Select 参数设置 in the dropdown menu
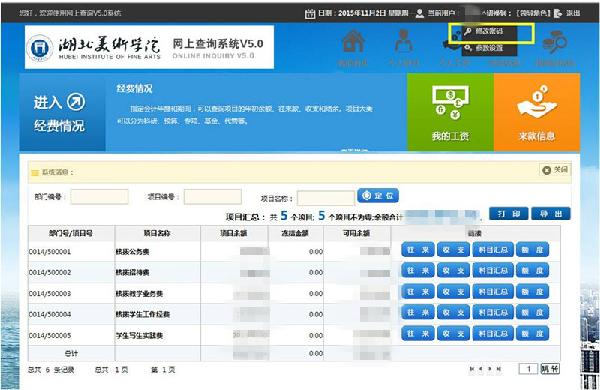The image size is (600, 390). (489, 48)
